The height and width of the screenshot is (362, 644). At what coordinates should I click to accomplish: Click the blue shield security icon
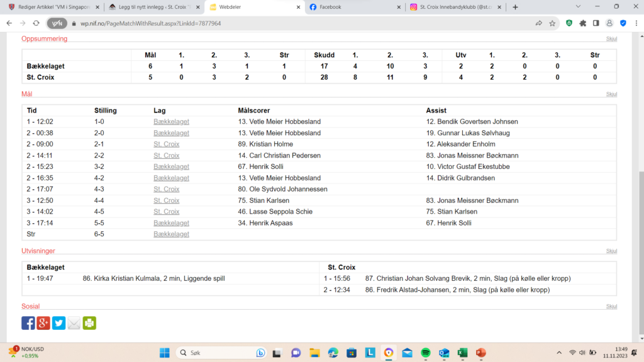pyautogui.click(x=623, y=23)
